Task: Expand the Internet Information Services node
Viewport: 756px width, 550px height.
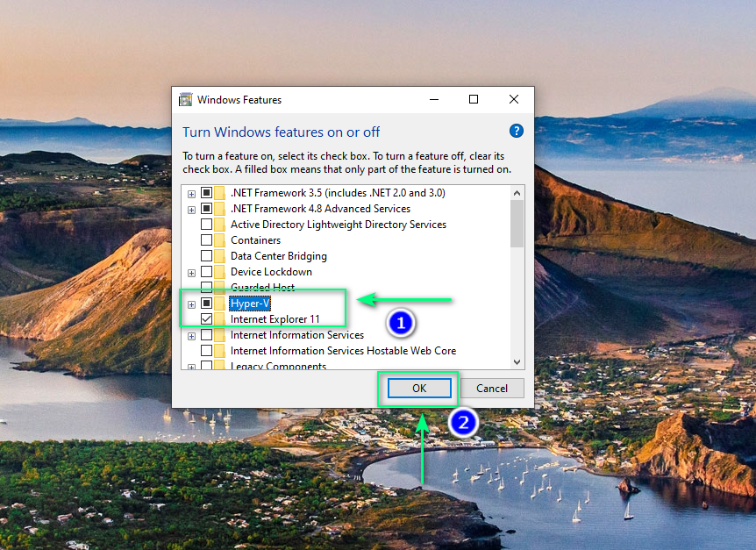Action: (191, 335)
